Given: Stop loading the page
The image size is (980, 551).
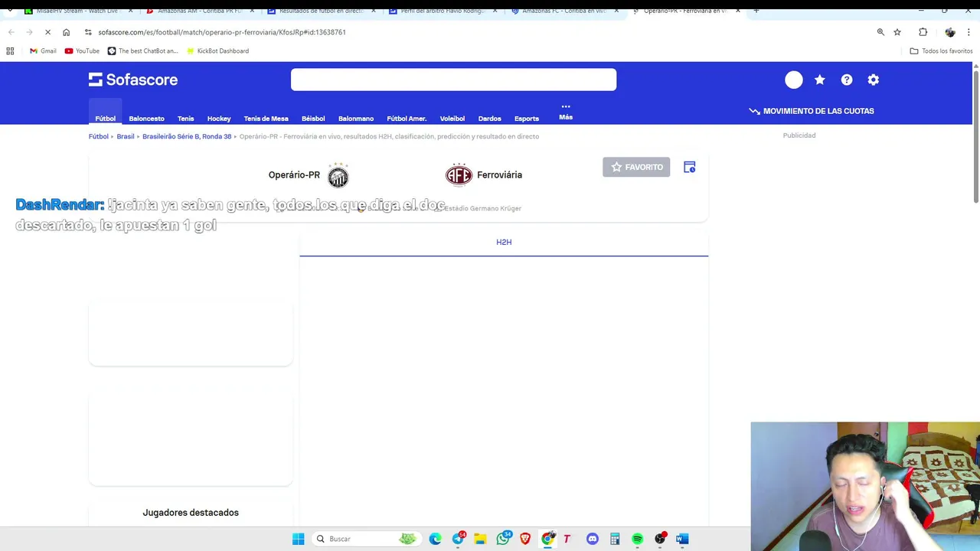Looking at the screenshot, I should [47, 32].
